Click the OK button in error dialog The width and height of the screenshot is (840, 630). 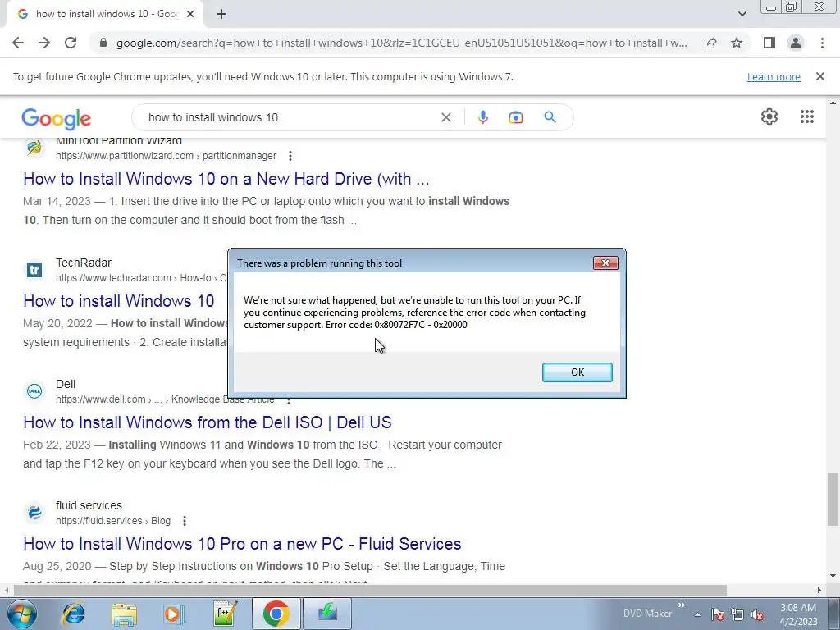coord(577,372)
